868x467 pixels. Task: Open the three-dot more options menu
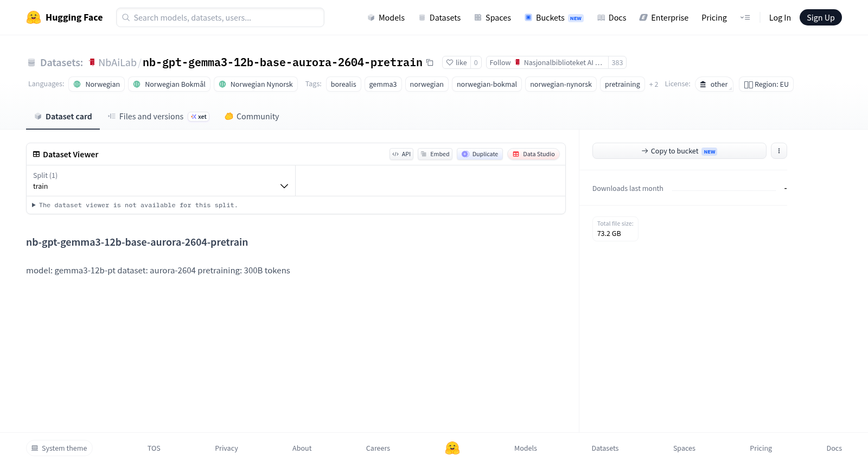coord(779,151)
